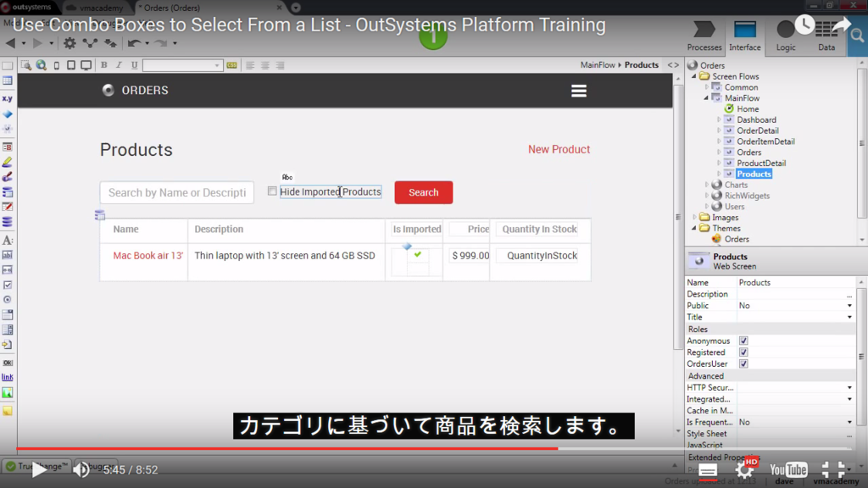
Task: Select the Link widget tool
Action: tap(7, 377)
